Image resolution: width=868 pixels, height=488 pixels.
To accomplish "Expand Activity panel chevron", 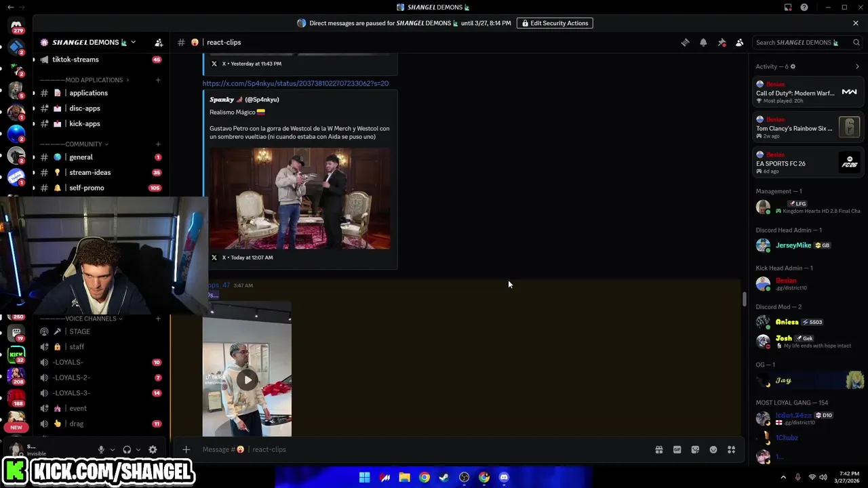I will tap(857, 66).
